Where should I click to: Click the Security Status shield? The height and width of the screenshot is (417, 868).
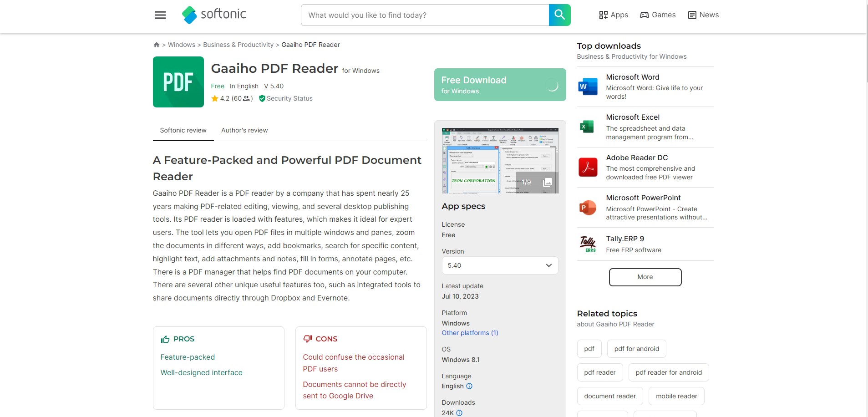click(x=262, y=98)
